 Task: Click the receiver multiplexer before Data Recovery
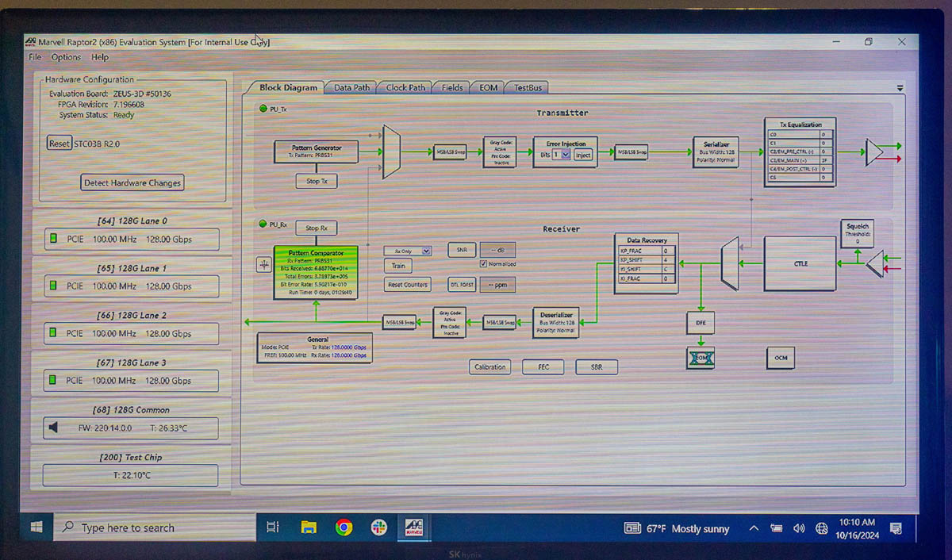[x=731, y=263]
